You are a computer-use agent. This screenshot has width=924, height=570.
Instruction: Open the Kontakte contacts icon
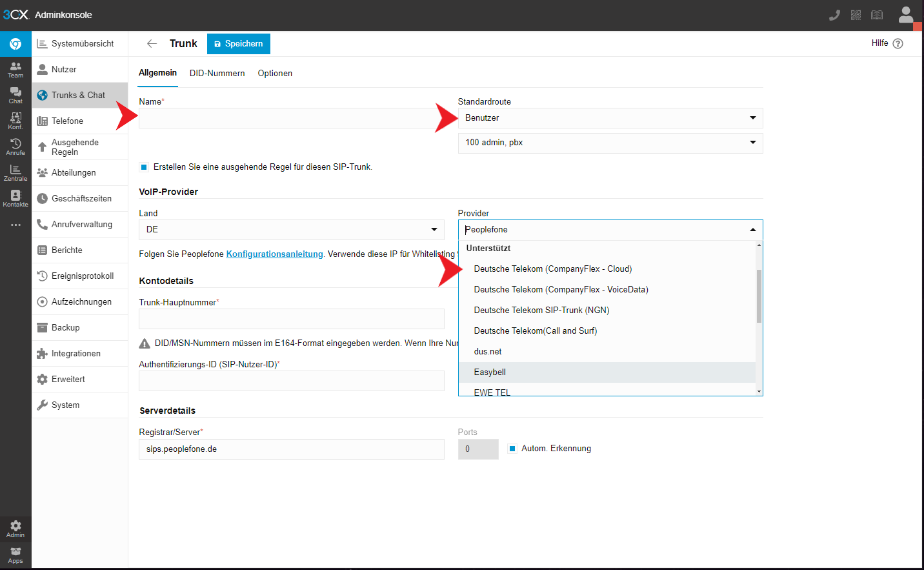click(x=15, y=199)
